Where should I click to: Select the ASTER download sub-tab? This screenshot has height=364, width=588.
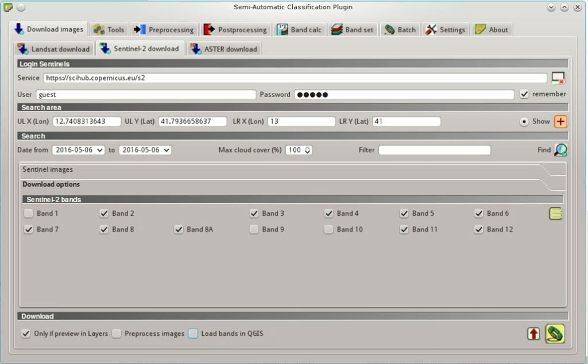pos(224,49)
